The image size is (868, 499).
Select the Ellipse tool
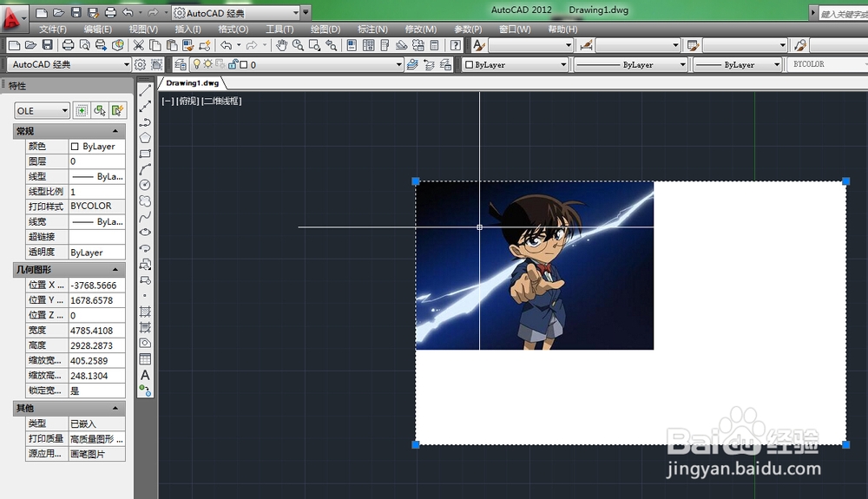point(145,233)
